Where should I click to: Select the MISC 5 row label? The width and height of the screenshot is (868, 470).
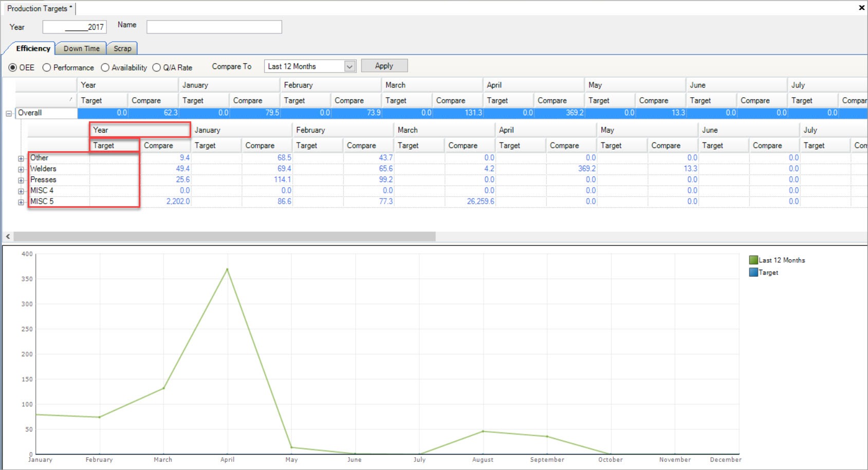click(42, 201)
